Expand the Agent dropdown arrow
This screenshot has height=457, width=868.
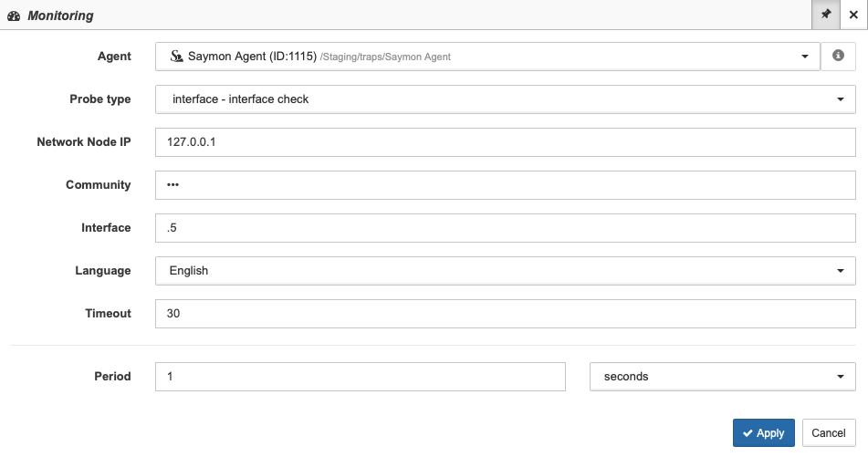(805, 57)
